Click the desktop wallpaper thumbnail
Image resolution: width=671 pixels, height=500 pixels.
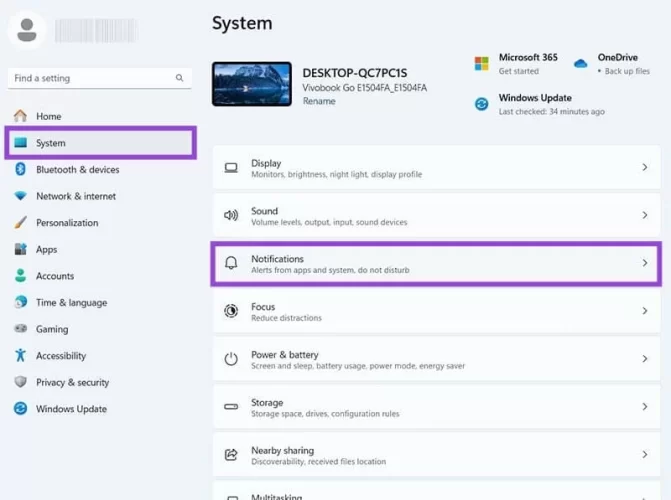[x=252, y=84]
